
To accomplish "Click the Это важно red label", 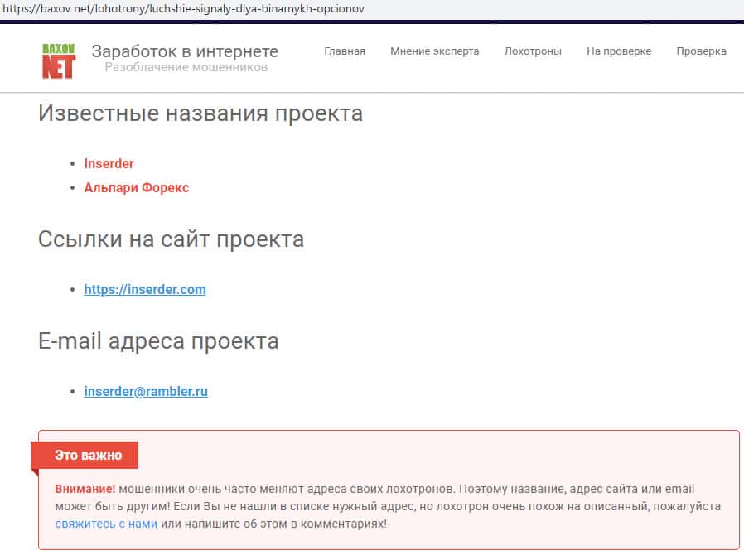I will [x=85, y=455].
